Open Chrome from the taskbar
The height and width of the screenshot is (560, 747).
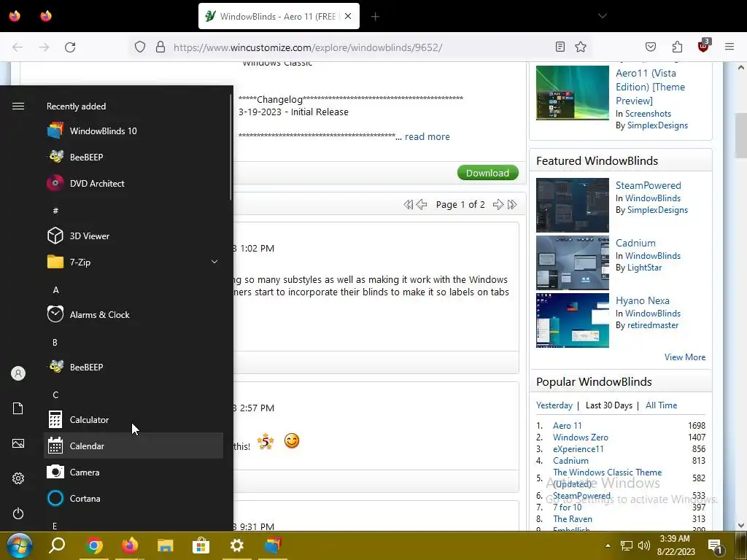pyautogui.click(x=94, y=545)
